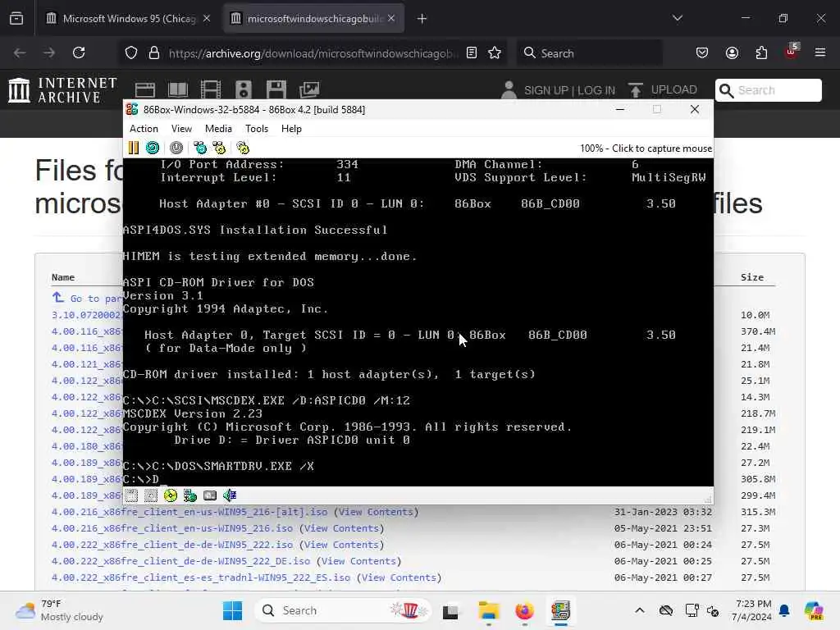Screen dimensions: 840x630
Task: Click sound speaker icon in 86Box status bar
Action: click(230, 495)
